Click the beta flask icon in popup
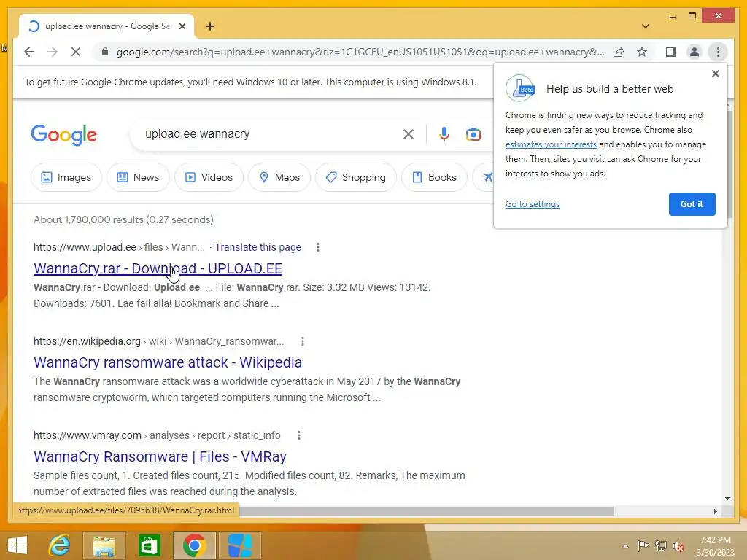Viewport: 747px width, 560px height. point(520,88)
